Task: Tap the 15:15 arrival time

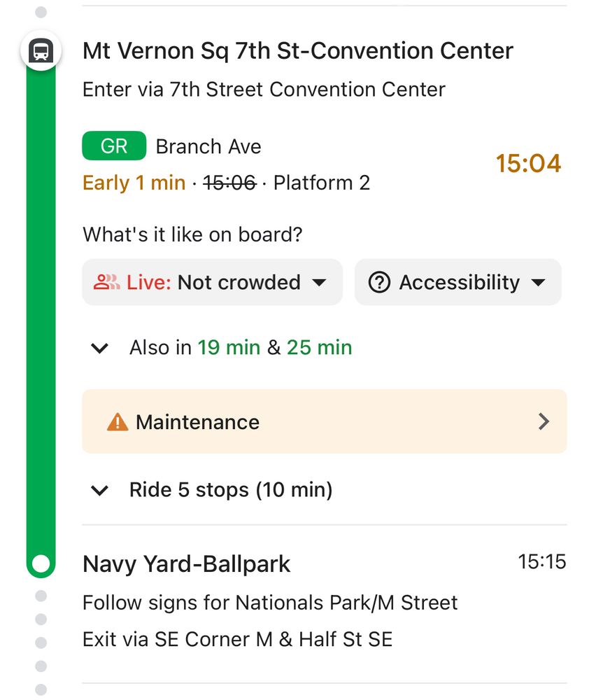Action: coord(541,561)
